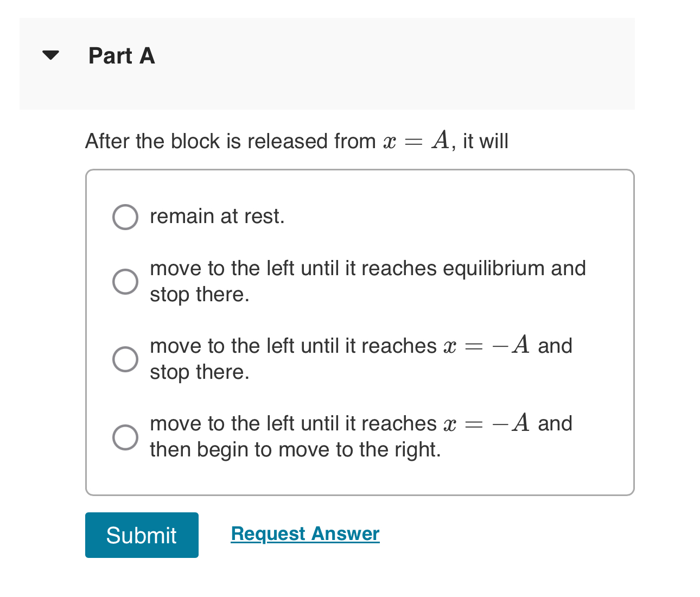This screenshot has height=597, width=700.
Task: Click the 'Request Answer' hyperlink text
Action: click(304, 534)
